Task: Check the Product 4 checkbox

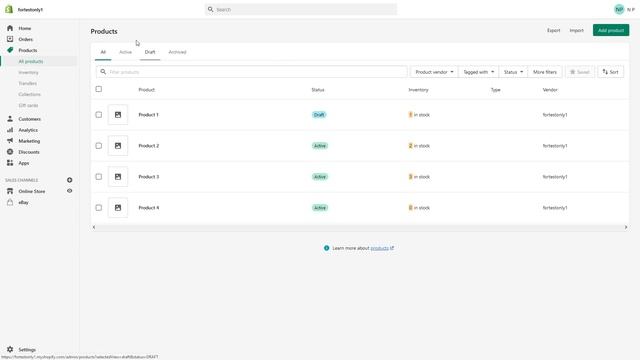Action: click(x=99, y=208)
